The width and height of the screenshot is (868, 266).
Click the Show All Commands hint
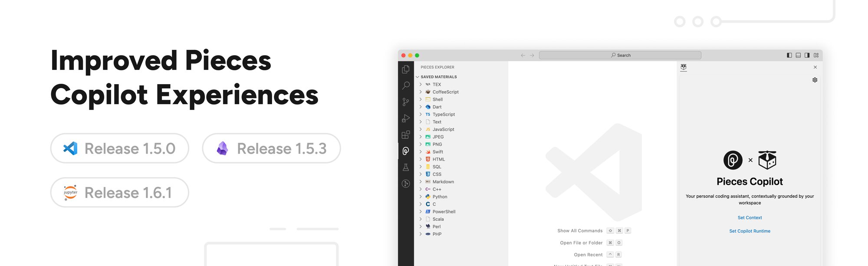[594, 231]
